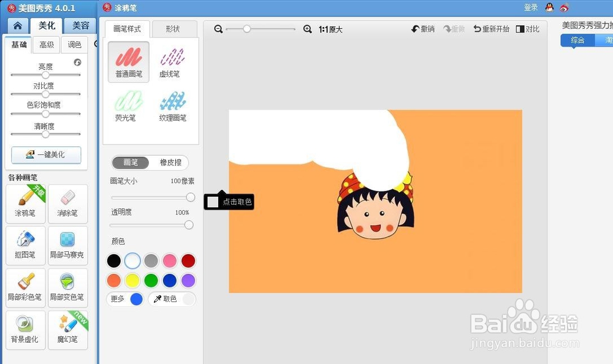Click 重新开始 restart button

(x=492, y=29)
